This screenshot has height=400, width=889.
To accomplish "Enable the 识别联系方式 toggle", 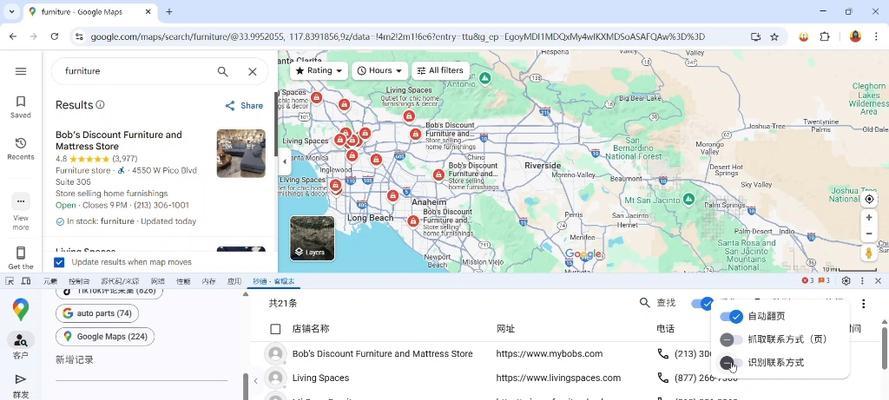I will click(x=731, y=363).
